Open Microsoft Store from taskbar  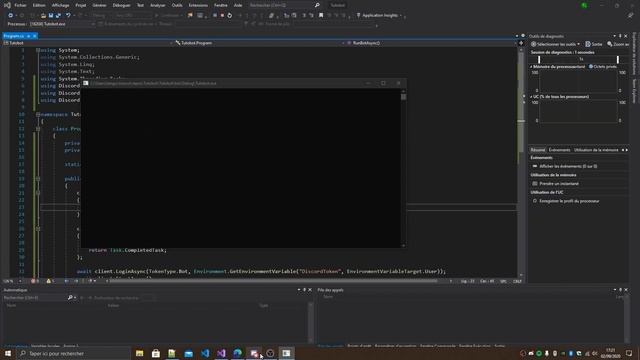click(156, 353)
